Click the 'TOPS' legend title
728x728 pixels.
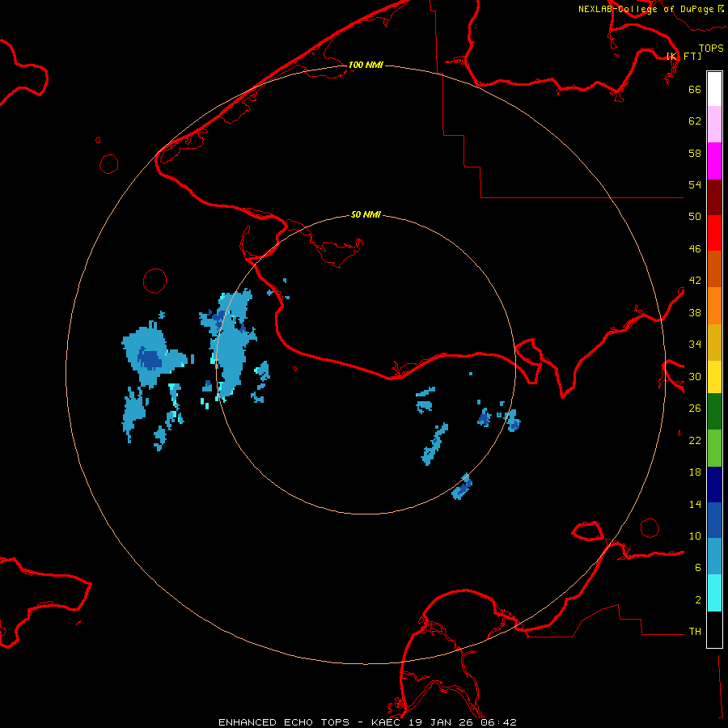tap(711, 48)
